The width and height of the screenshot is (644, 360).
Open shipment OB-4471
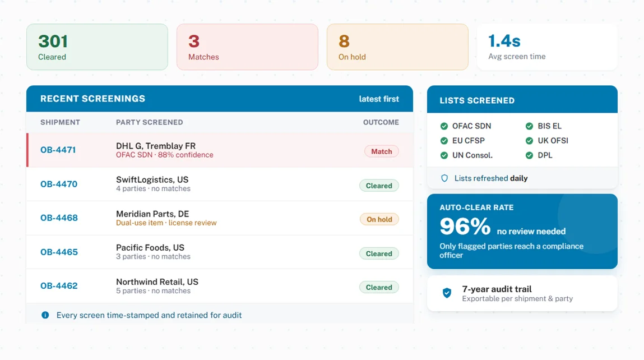pos(58,150)
